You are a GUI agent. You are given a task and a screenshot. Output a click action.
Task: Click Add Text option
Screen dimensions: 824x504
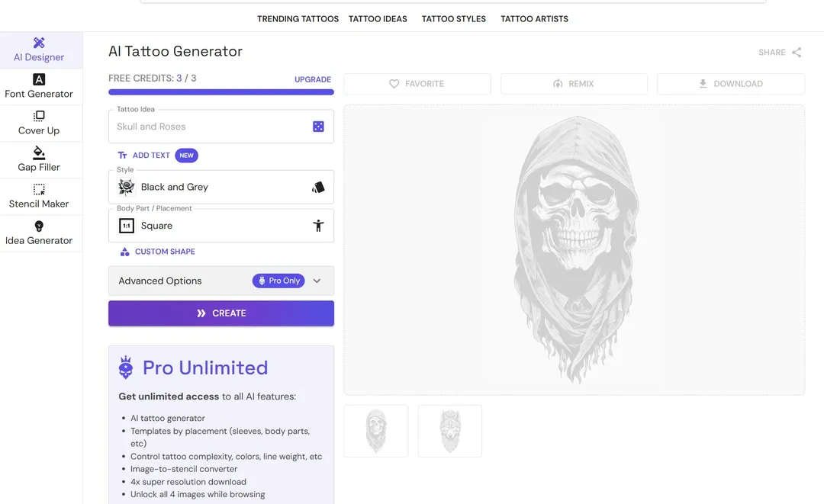tap(150, 156)
